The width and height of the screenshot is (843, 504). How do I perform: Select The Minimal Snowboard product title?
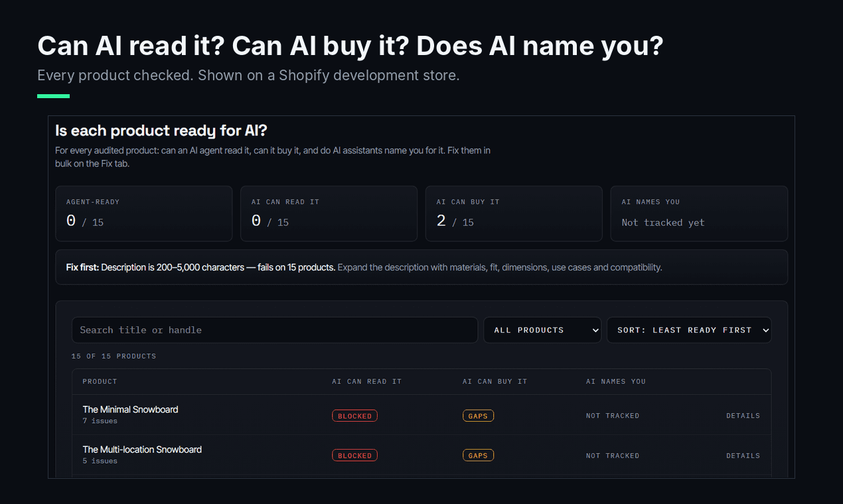[x=130, y=409]
